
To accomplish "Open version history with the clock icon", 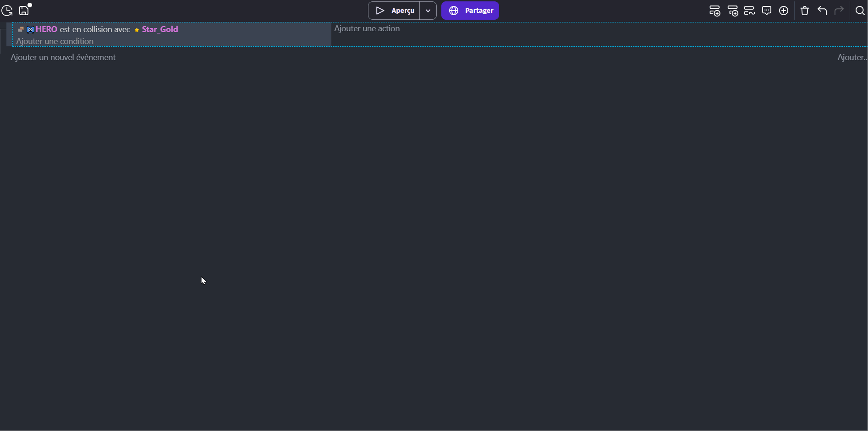I will coord(7,10).
